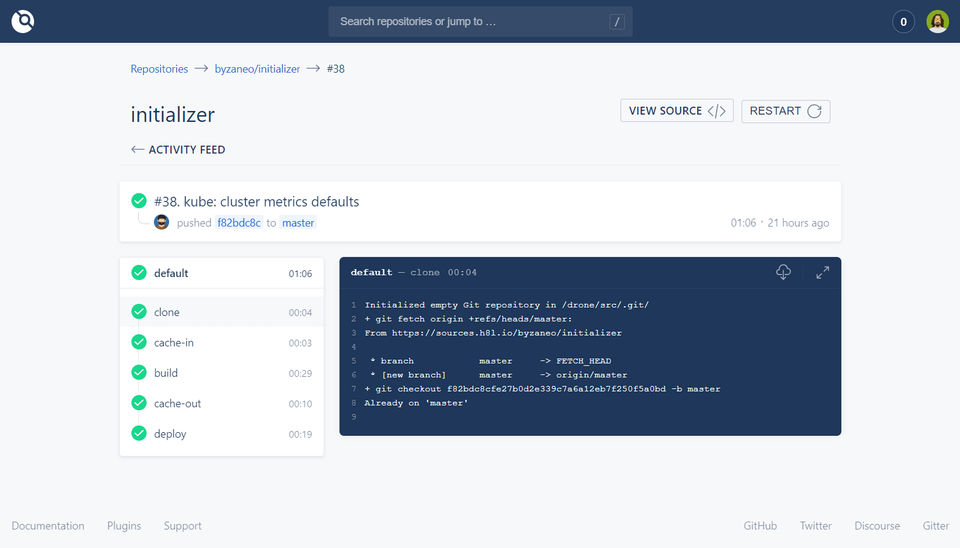
Task: Click the default stage duration 01:06
Action: (300, 274)
